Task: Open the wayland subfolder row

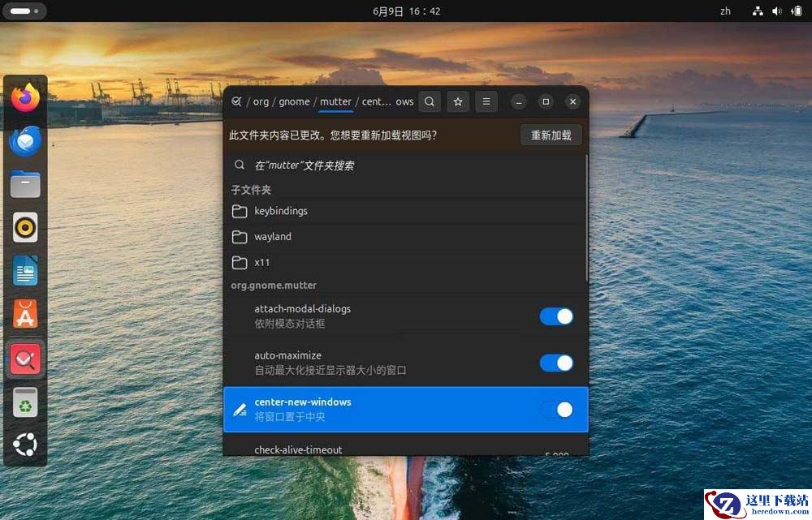Action: [405, 237]
